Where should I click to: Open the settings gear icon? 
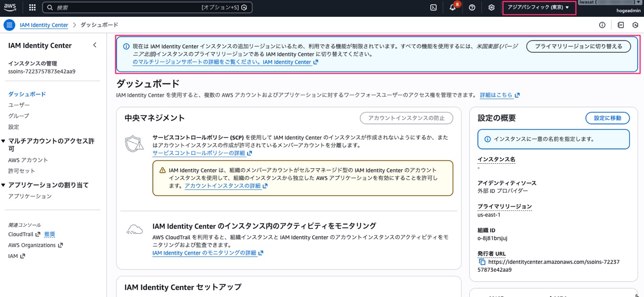(x=491, y=7)
